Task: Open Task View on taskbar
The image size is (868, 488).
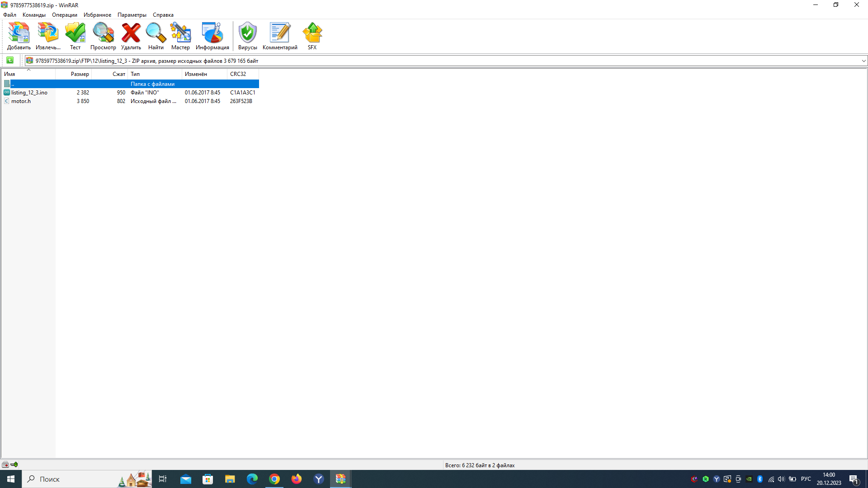Action: 163,479
